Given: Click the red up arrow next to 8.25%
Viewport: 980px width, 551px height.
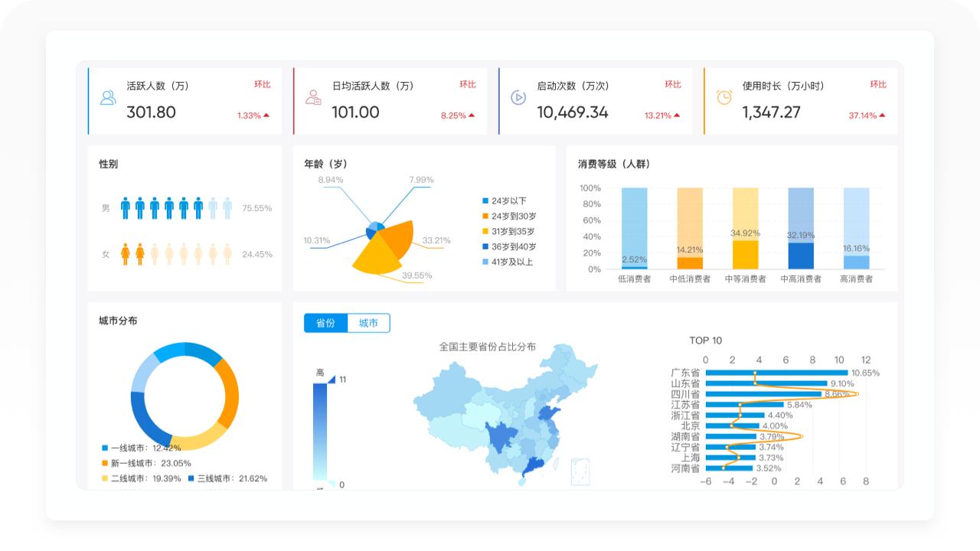Looking at the screenshot, I should (472, 116).
